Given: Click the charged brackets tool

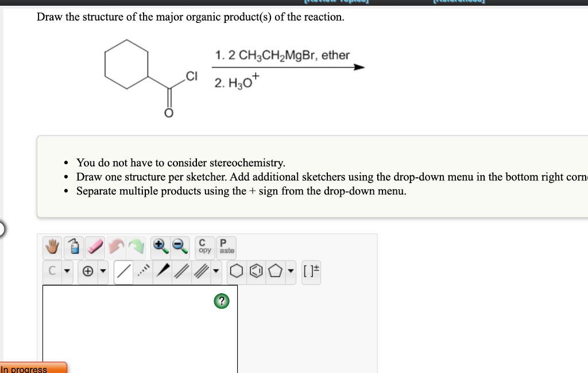Looking at the screenshot, I should [312, 271].
